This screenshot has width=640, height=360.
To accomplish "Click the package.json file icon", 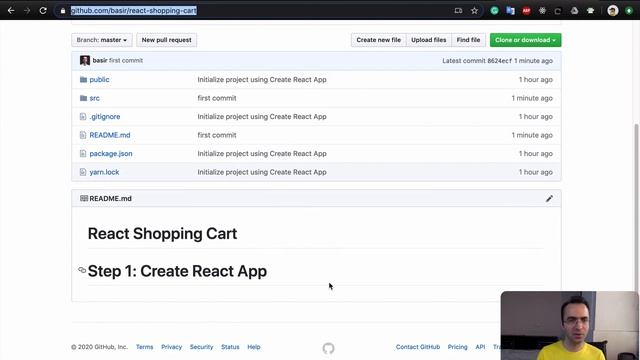I will pos(83,153).
